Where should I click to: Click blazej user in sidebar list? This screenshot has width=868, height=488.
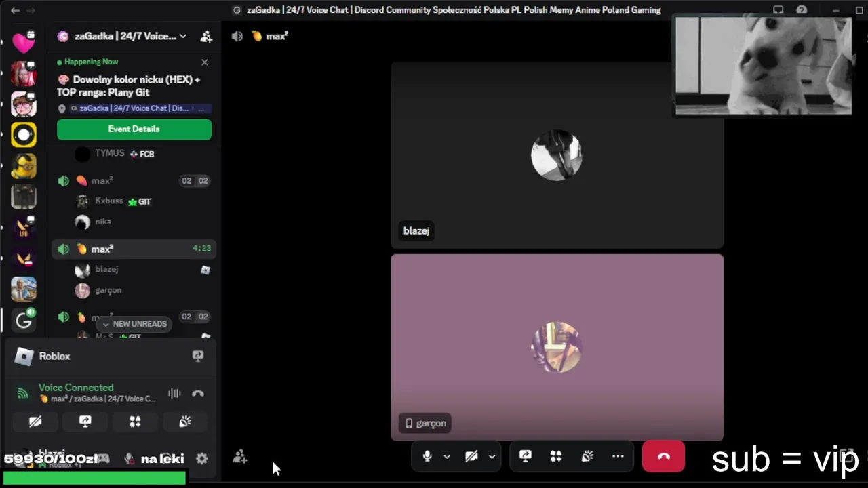pos(106,269)
